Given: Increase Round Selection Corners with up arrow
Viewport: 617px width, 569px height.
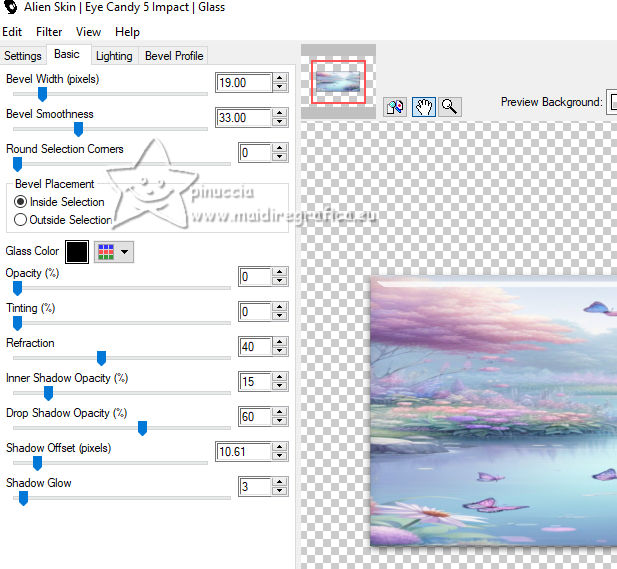Looking at the screenshot, I should tap(279, 148).
